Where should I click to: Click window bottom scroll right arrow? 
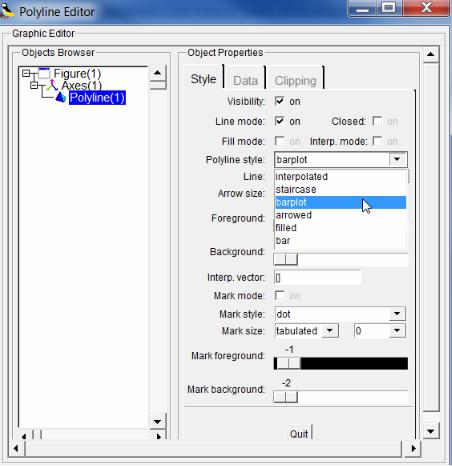414,448
